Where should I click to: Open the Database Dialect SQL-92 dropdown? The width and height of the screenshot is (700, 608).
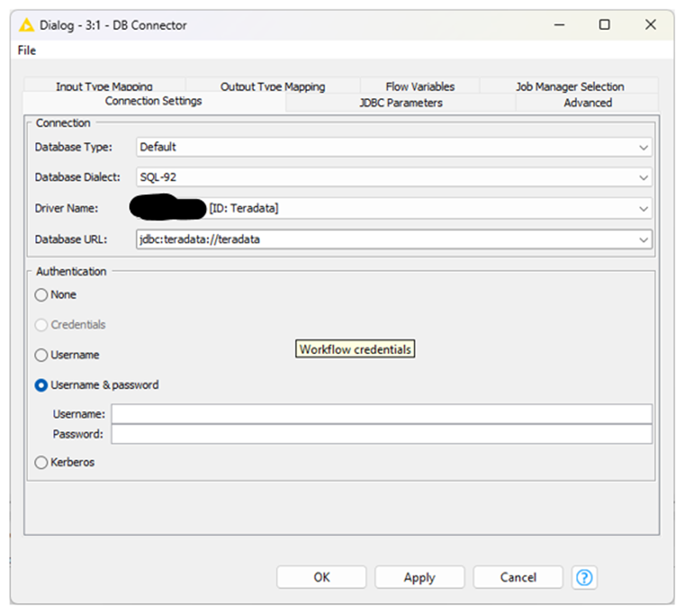[643, 178]
